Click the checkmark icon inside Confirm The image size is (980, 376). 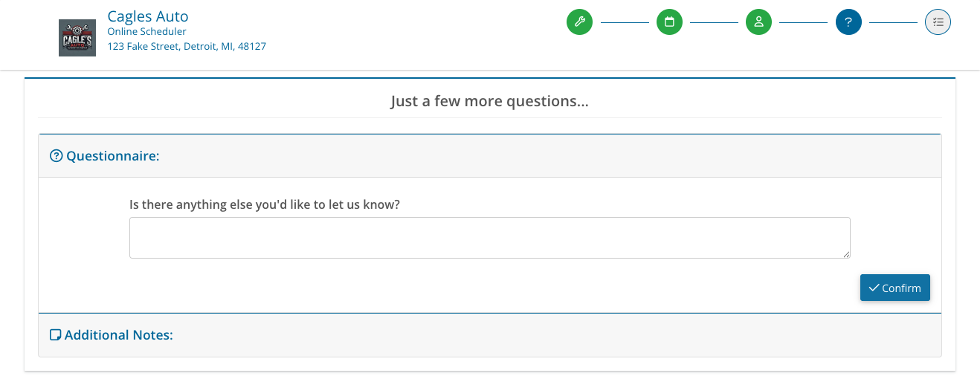pos(874,288)
